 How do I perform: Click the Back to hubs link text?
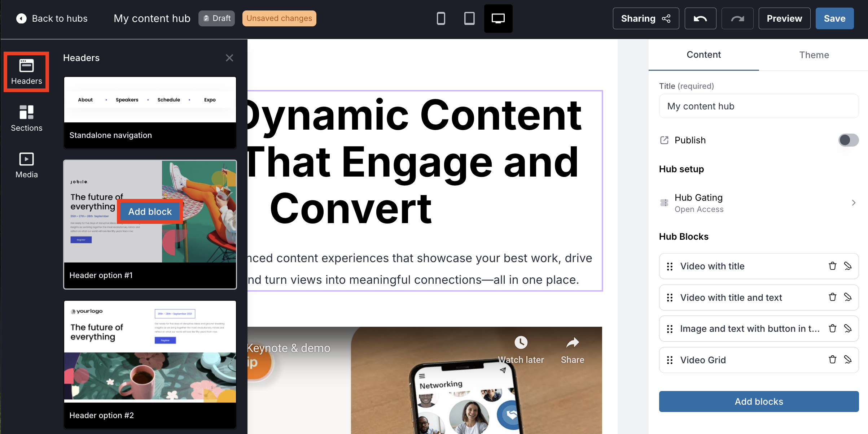pos(60,18)
